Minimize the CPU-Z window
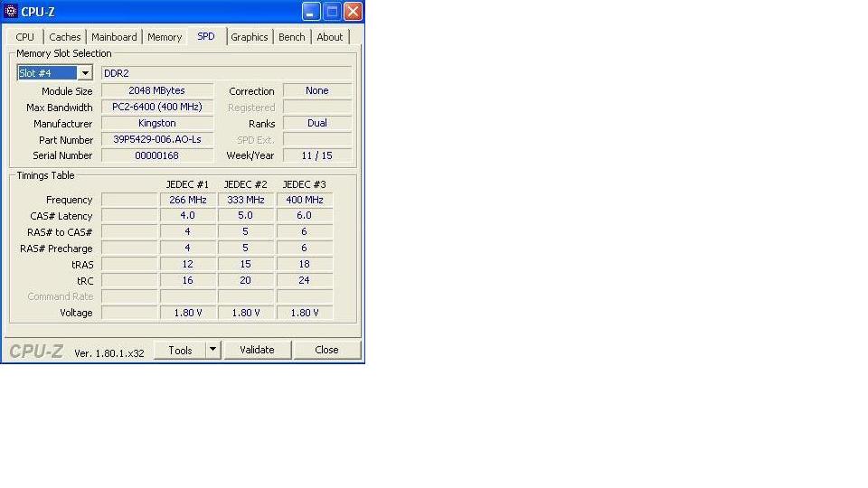The image size is (868, 488). [311, 12]
